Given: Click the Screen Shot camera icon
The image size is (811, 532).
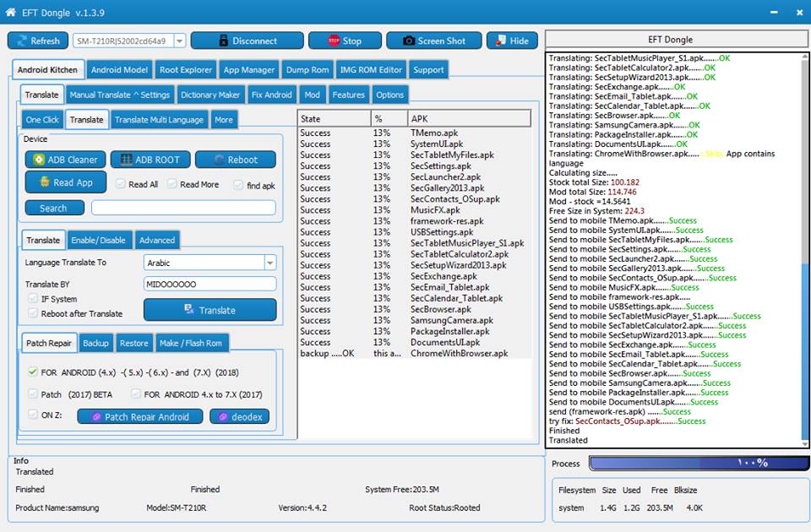Looking at the screenshot, I should point(409,41).
